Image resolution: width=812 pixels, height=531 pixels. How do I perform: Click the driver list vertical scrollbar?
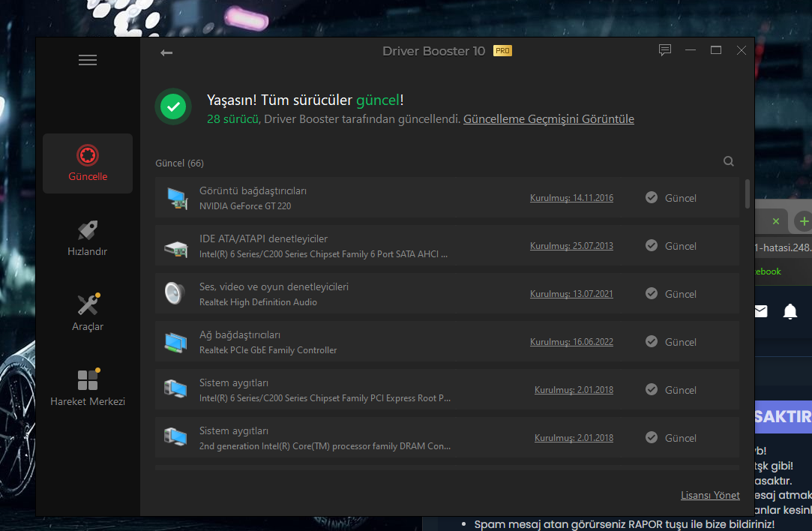point(748,193)
